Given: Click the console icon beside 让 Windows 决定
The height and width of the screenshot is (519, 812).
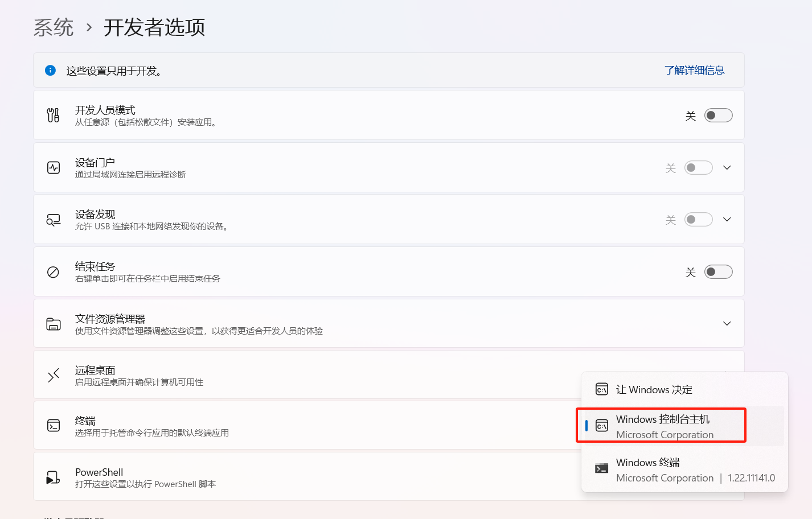Looking at the screenshot, I should [602, 390].
